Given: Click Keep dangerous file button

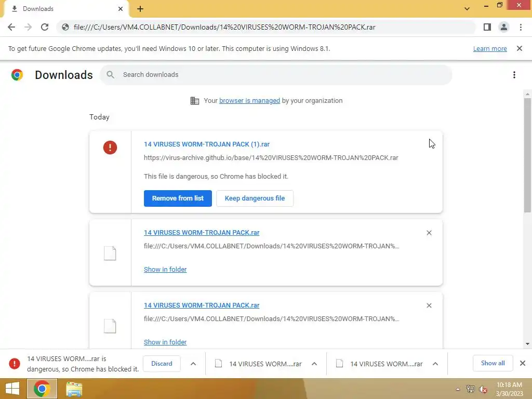Looking at the screenshot, I should 255,198.
